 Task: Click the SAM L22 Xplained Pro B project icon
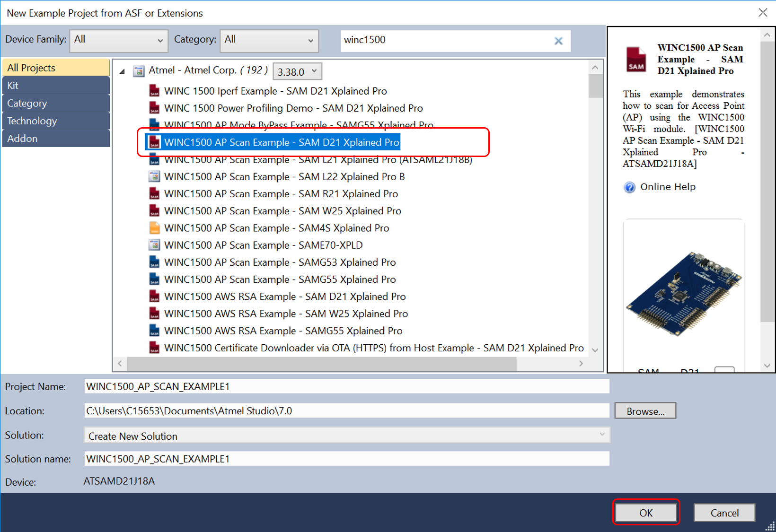pyautogui.click(x=154, y=177)
